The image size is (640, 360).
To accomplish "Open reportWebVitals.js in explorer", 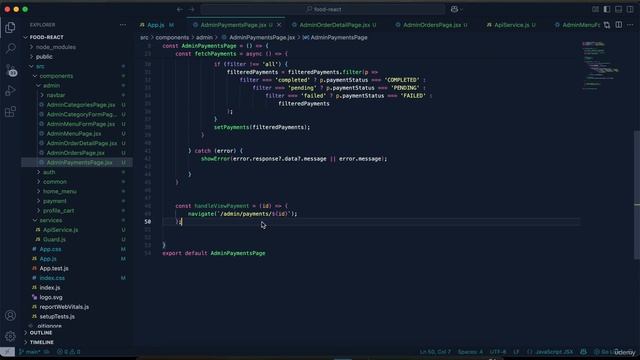I will (64, 307).
